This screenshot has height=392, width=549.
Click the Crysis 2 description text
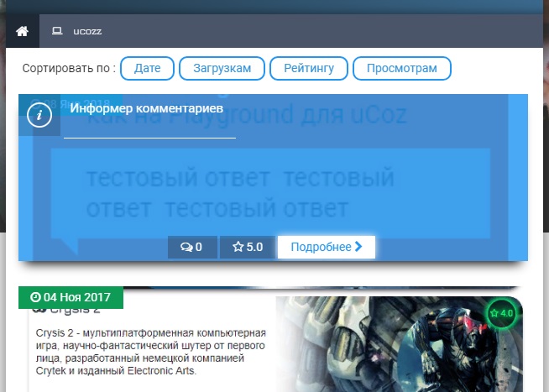151,352
